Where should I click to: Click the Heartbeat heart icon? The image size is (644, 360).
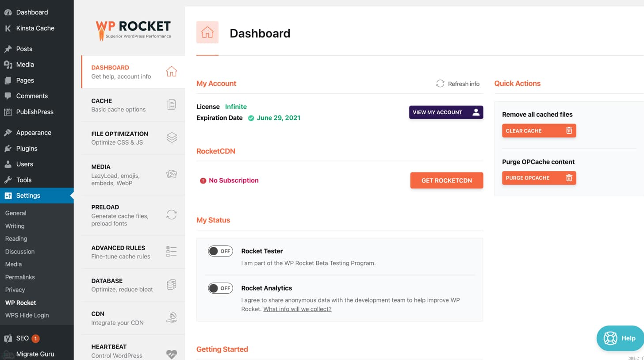coord(172,354)
